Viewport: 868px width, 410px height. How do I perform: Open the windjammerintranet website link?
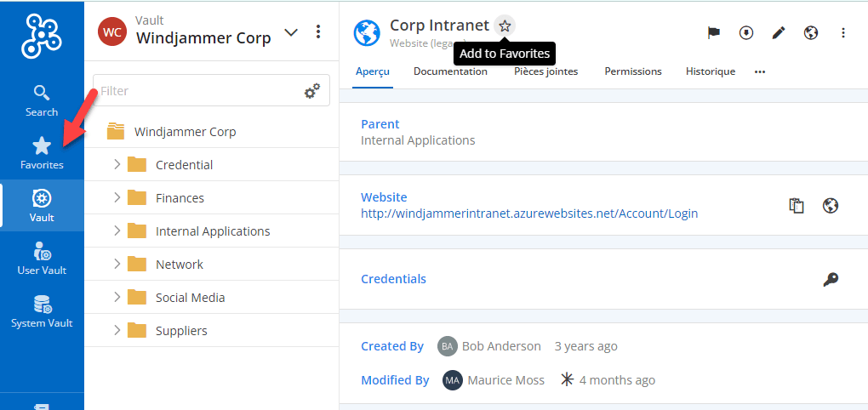528,214
